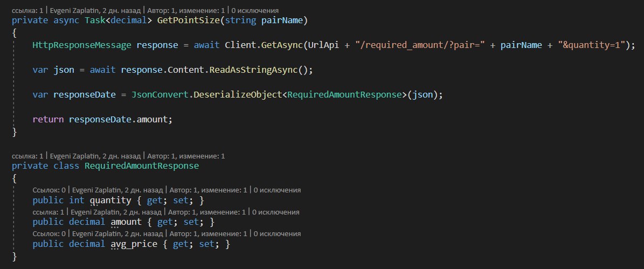Click the DeserializeObject method name
644x269 pixels.
click(x=238, y=94)
